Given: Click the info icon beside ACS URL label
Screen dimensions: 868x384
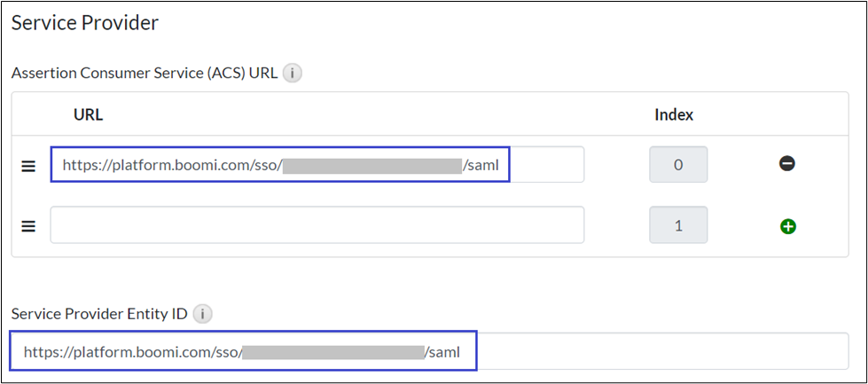Looking at the screenshot, I should point(293,74).
